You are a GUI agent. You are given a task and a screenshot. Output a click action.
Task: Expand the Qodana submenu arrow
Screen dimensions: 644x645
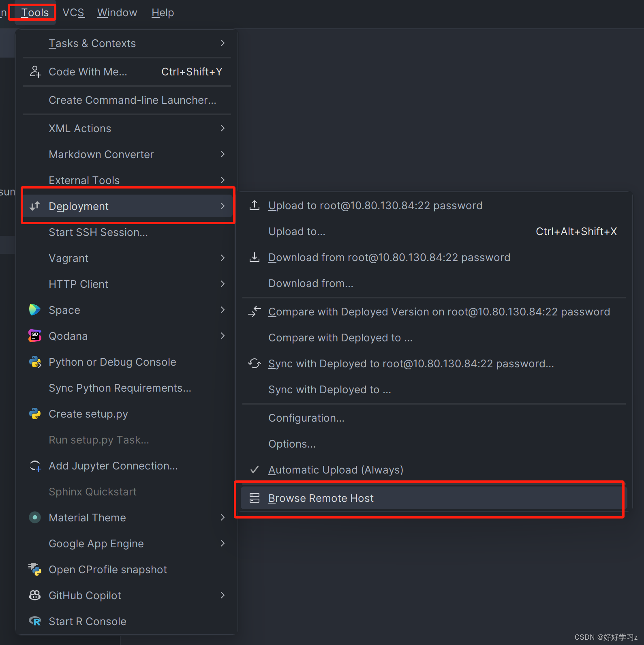223,336
